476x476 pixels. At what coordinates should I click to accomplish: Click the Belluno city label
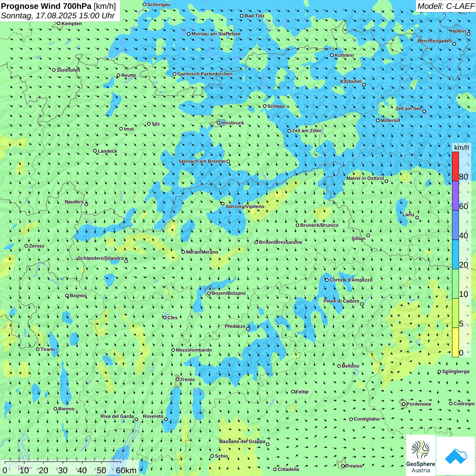(x=350, y=366)
